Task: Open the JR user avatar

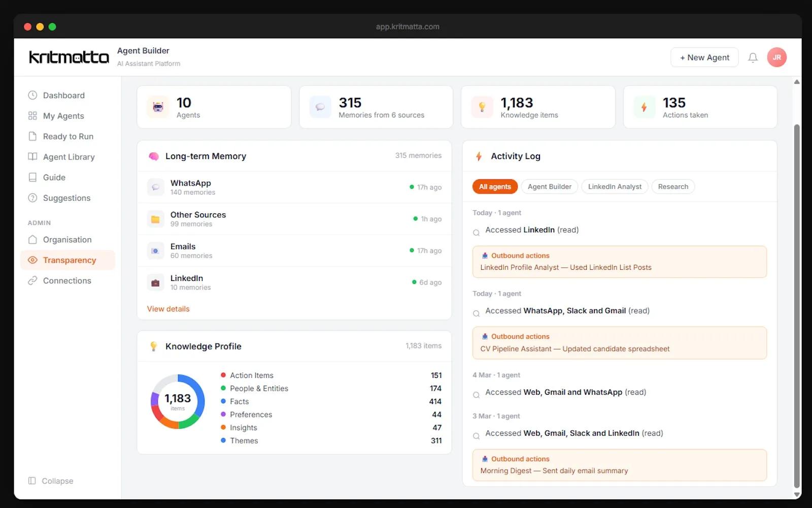Action: pos(776,57)
